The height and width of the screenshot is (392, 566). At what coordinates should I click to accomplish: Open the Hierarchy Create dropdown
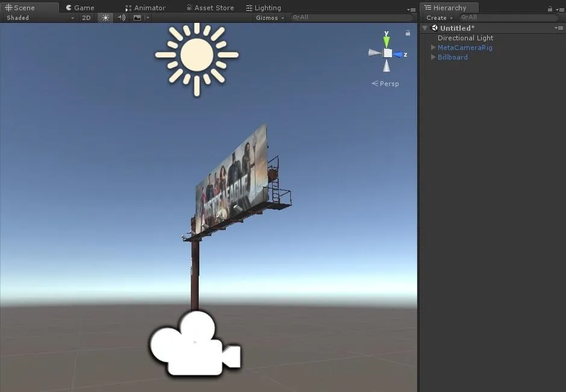(440, 17)
